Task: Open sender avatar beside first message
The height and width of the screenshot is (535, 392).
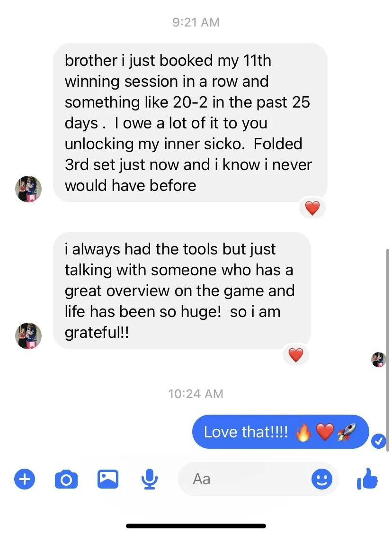Action: click(x=28, y=189)
